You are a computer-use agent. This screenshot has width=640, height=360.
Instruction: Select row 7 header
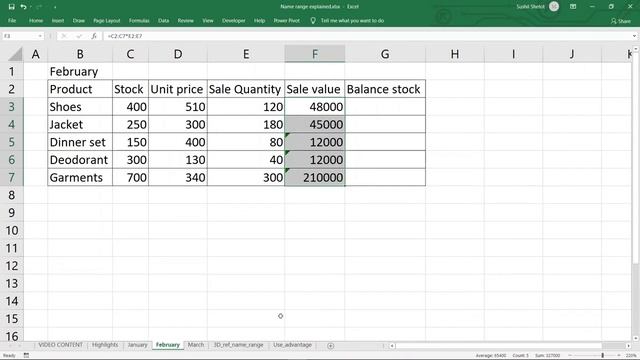point(11,177)
